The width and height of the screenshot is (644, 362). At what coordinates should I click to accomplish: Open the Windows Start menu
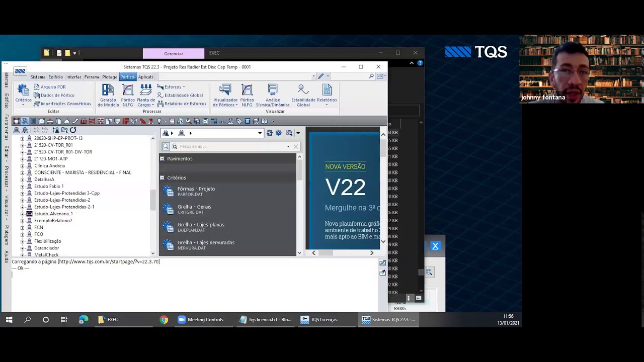click(x=9, y=319)
